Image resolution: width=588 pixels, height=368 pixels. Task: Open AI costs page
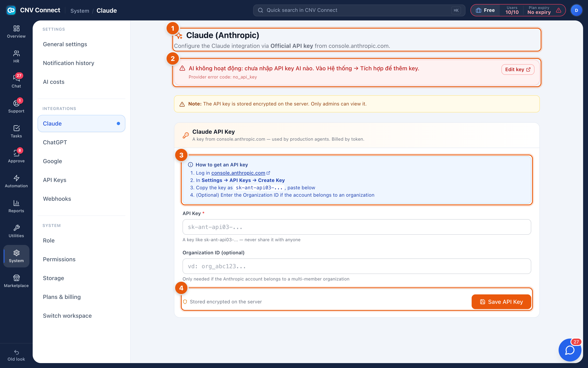tap(81, 82)
